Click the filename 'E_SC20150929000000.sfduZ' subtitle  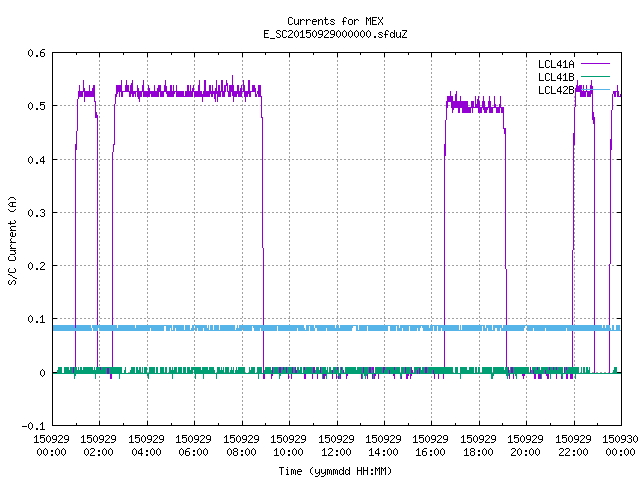(335, 34)
